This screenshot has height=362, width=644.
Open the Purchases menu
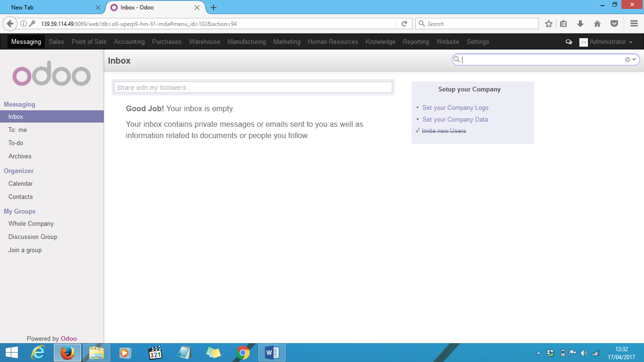pyautogui.click(x=166, y=42)
